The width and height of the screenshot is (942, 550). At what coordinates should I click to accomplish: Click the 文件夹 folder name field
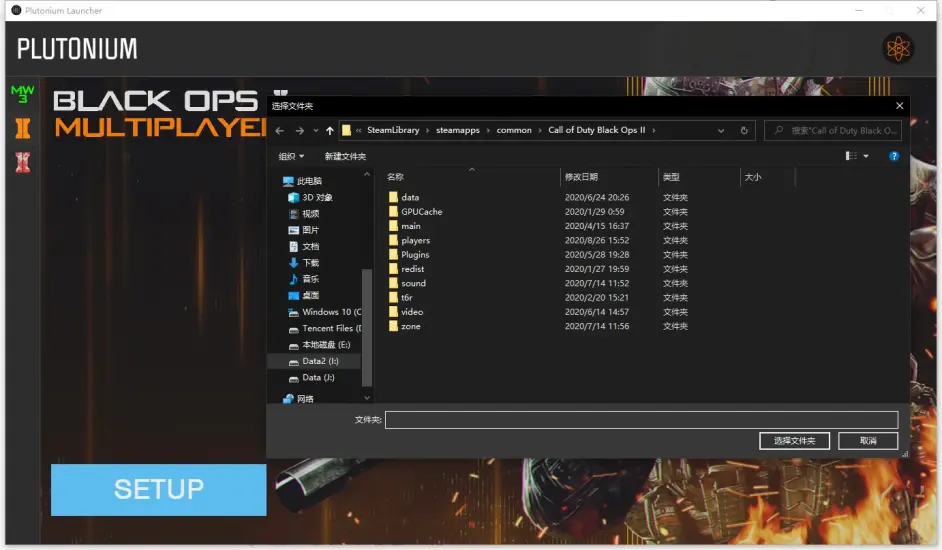(642, 420)
